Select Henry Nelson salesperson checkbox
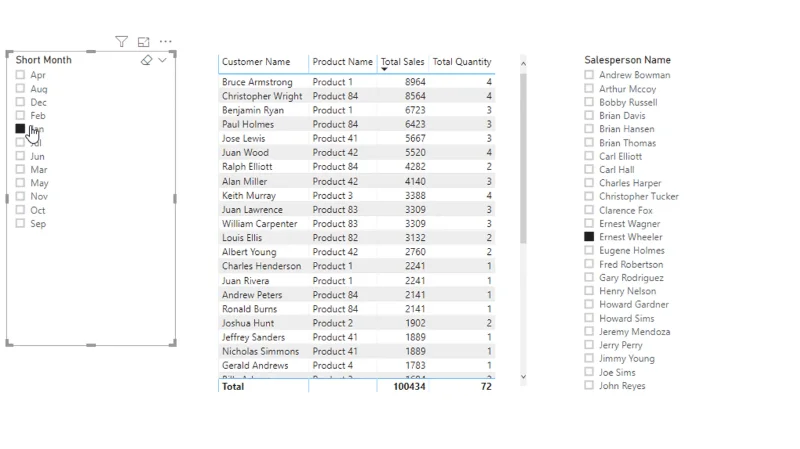Image resolution: width=800 pixels, height=449 pixels. (589, 291)
